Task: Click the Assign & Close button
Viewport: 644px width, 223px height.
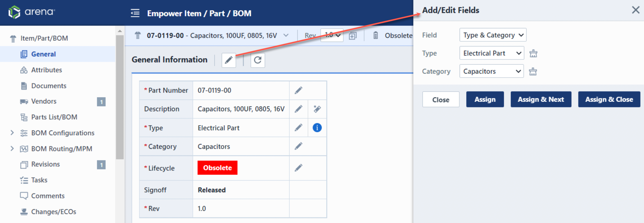Action: [609, 99]
